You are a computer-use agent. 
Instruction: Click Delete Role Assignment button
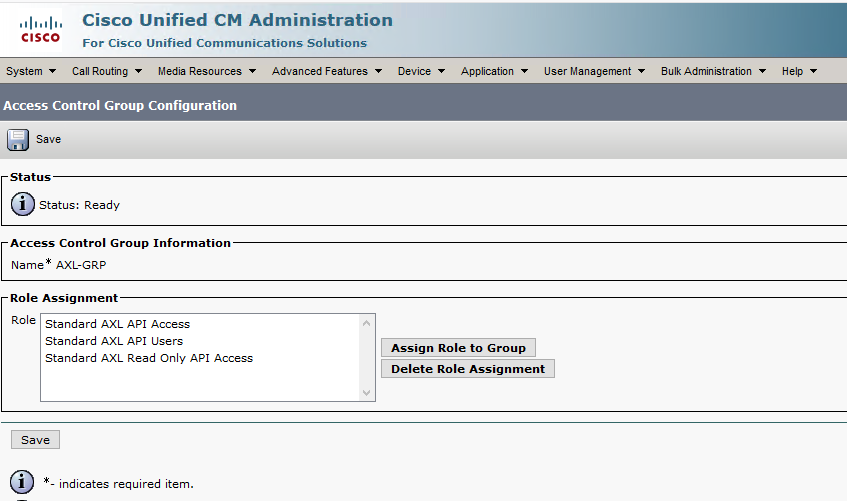[467, 369]
